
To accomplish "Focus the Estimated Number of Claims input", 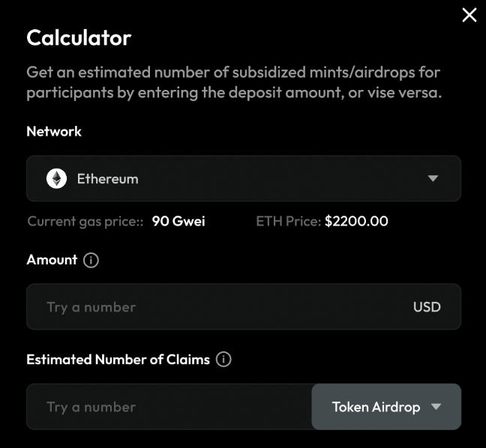I will pos(169,407).
